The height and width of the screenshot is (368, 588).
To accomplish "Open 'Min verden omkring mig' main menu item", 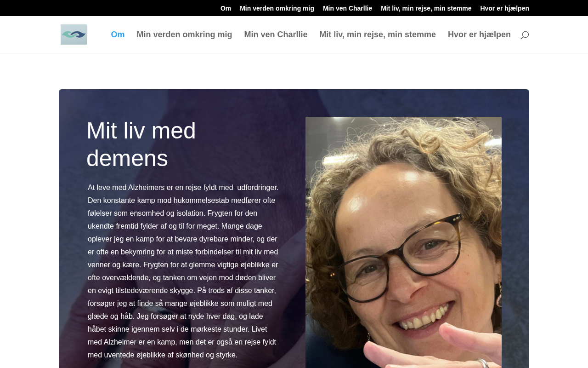I will pyautogui.click(x=184, y=34).
